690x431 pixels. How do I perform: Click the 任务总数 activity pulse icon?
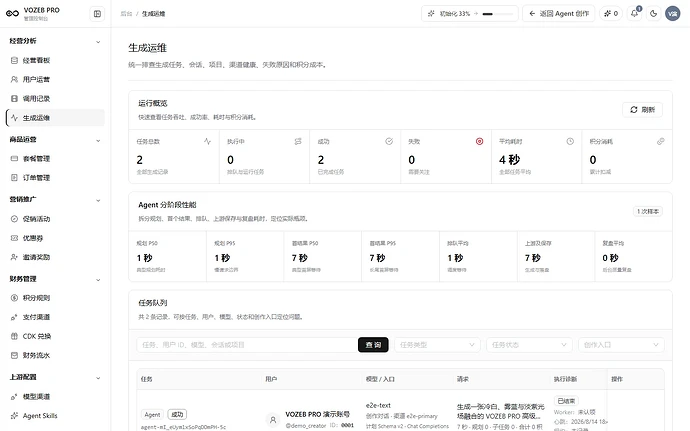[x=207, y=141]
